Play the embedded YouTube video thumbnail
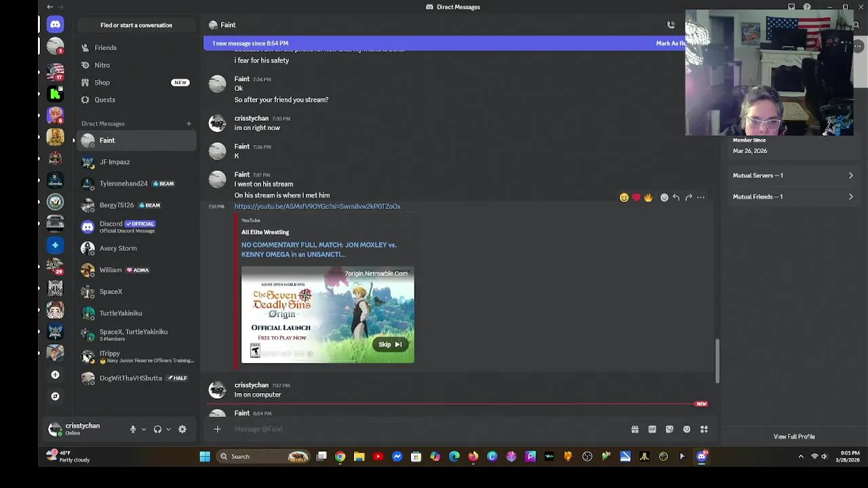The height and width of the screenshot is (488, 868). point(328,314)
